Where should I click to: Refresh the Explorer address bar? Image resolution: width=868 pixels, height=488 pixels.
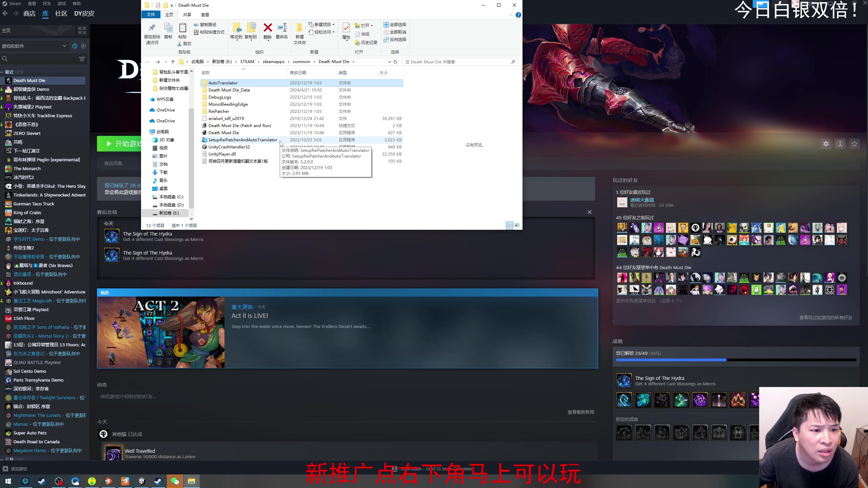(395, 62)
